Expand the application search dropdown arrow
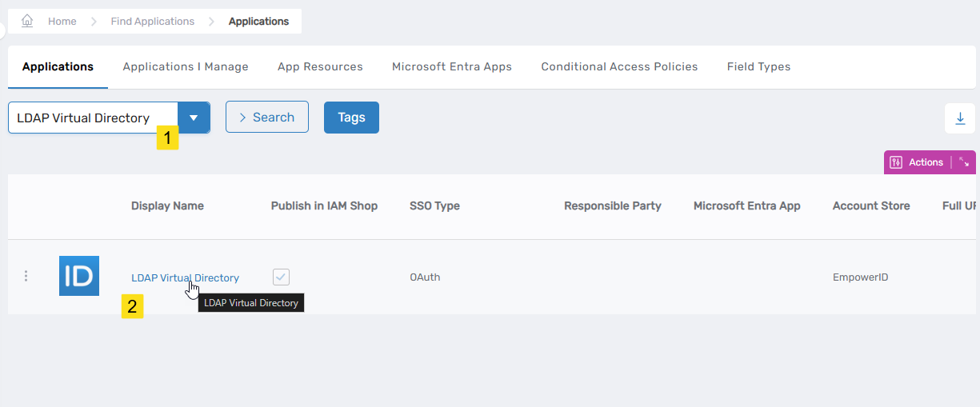The height and width of the screenshot is (407, 980). [194, 118]
